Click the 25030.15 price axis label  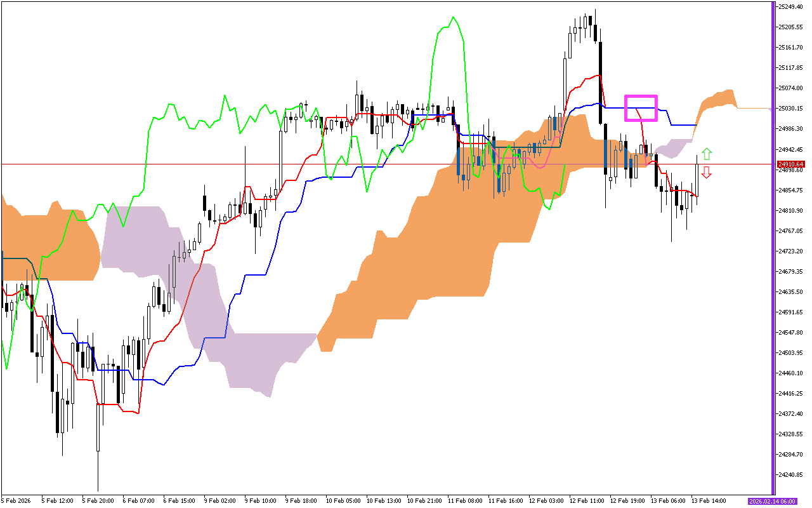(x=791, y=109)
